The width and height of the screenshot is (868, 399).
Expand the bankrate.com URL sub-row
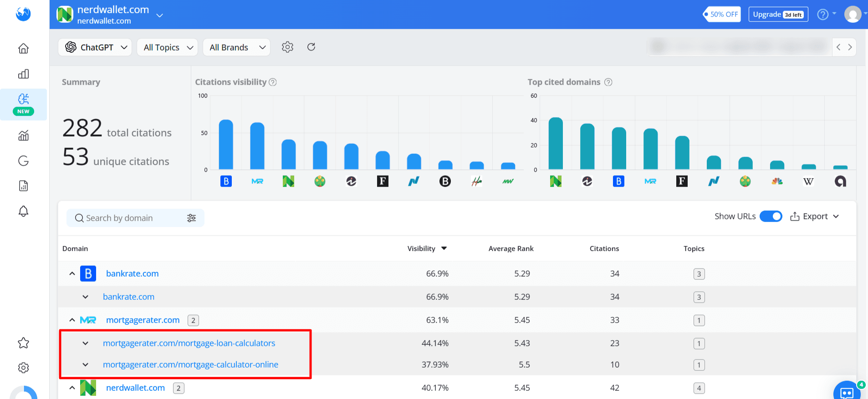(x=85, y=297)
